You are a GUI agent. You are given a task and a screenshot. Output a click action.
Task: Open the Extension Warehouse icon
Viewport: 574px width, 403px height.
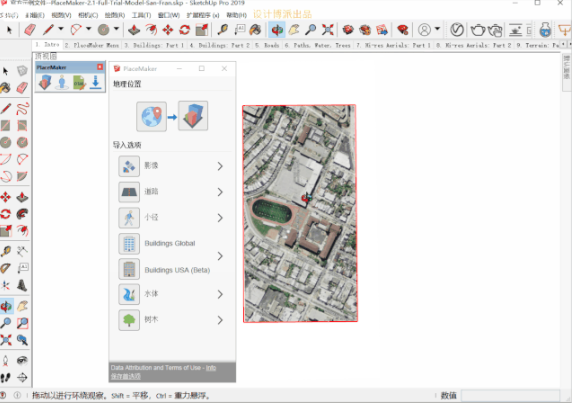[365, 30]
